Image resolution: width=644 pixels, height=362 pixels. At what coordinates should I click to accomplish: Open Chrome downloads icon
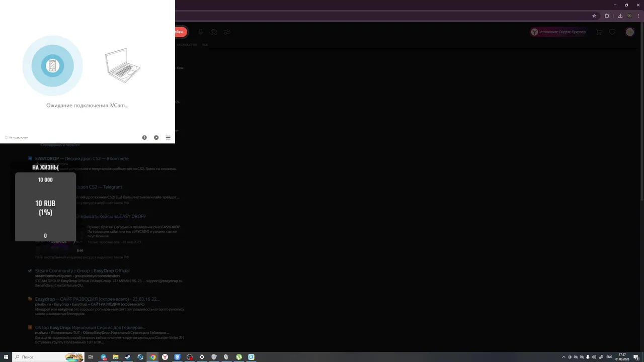point(620,16)
